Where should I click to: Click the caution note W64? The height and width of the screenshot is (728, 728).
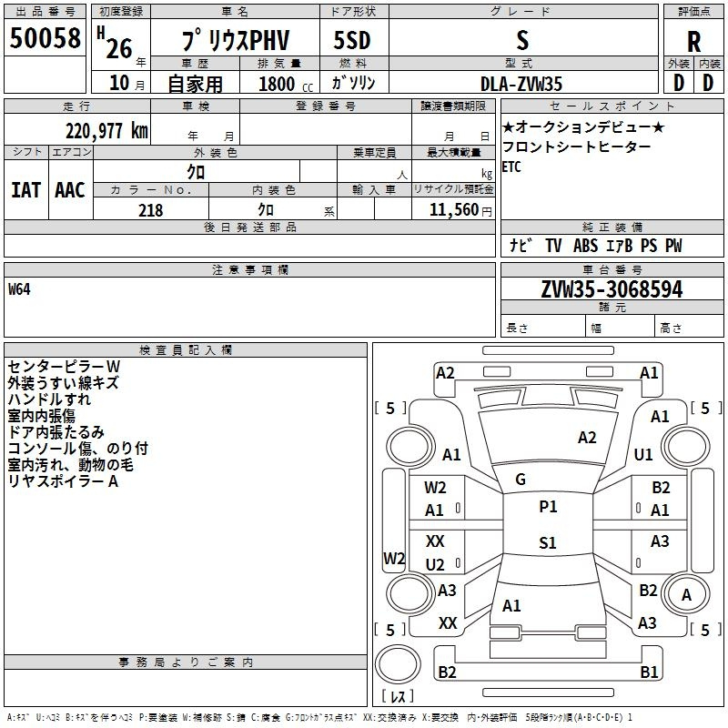pos(19,289)
